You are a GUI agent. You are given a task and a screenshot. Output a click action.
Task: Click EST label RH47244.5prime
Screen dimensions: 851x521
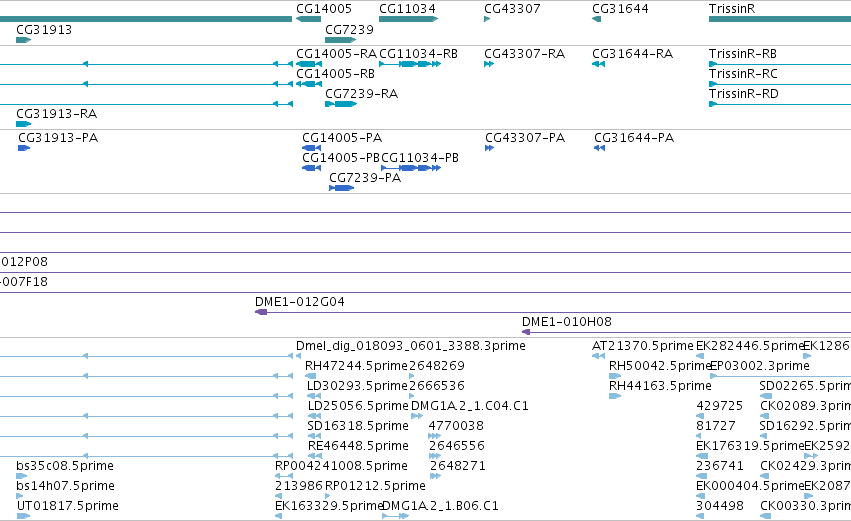(356, 366)
